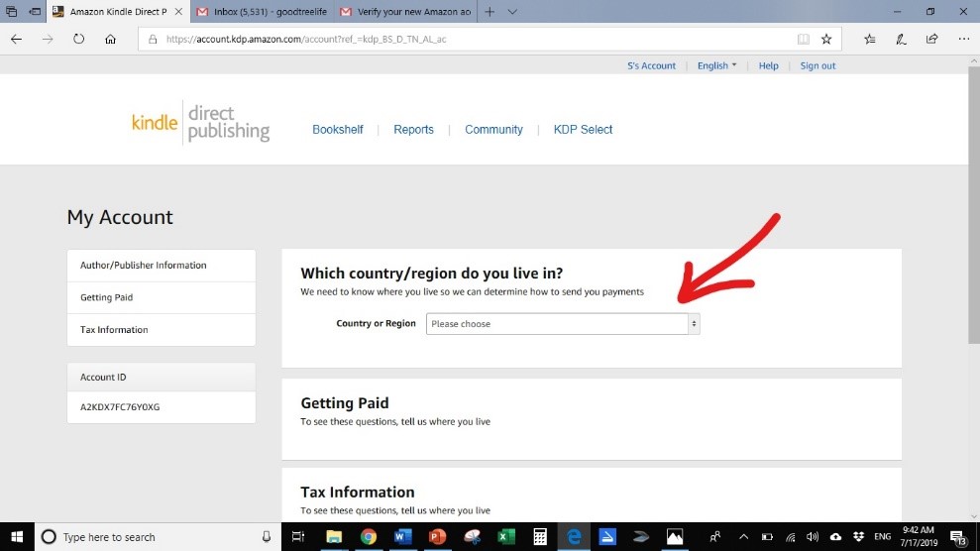The image size is (980, 551).
Task: Open the Bookshelf menu item
Action: pos(338,129)
